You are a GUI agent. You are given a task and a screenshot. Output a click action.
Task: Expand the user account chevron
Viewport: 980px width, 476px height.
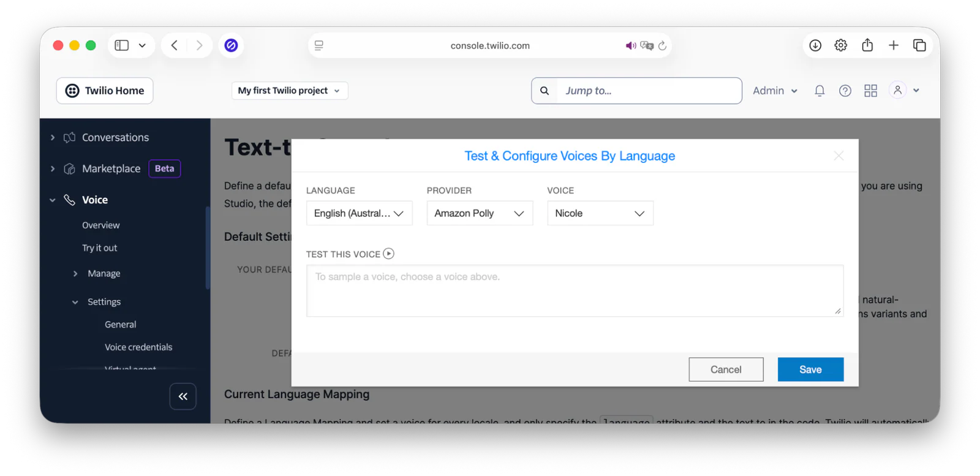point(916,91)
